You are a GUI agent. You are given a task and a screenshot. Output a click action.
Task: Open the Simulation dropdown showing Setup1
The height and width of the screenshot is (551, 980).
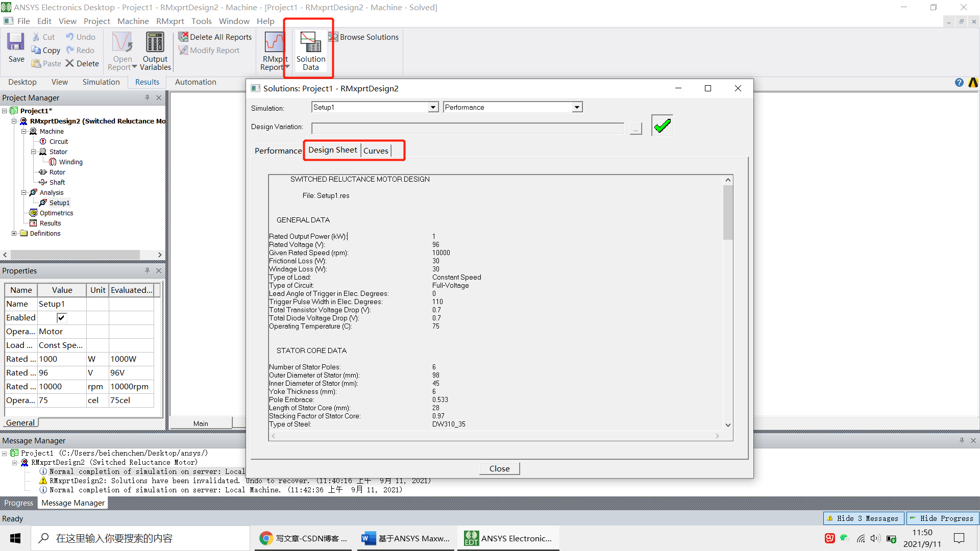pos(433,107)
